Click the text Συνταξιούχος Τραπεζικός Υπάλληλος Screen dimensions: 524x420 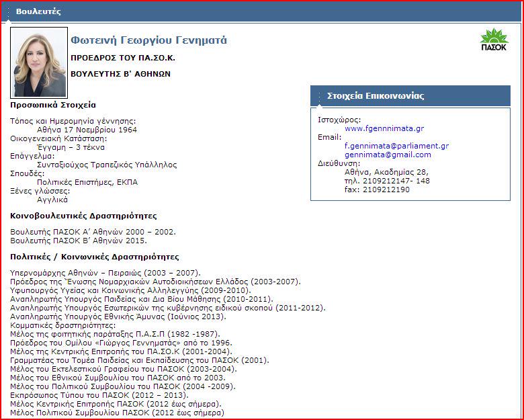coord(107,165)
